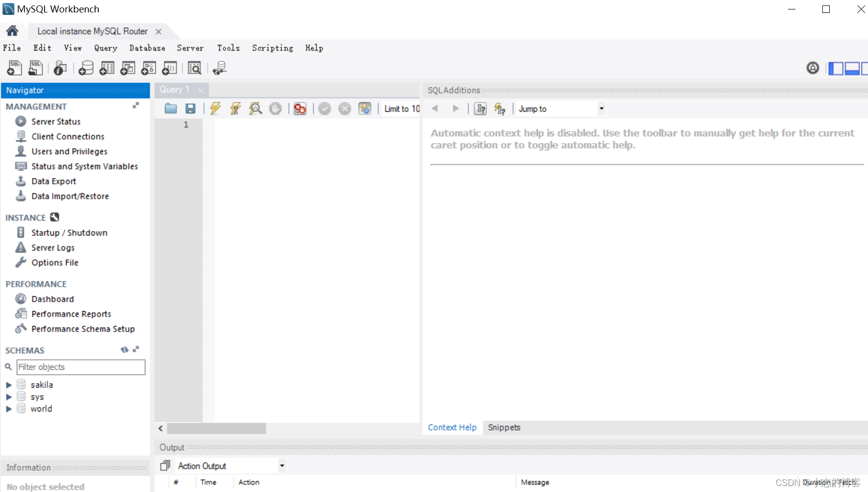Open the Tools menu
This screenshot has width=868, height=492.
click(228, 48)
